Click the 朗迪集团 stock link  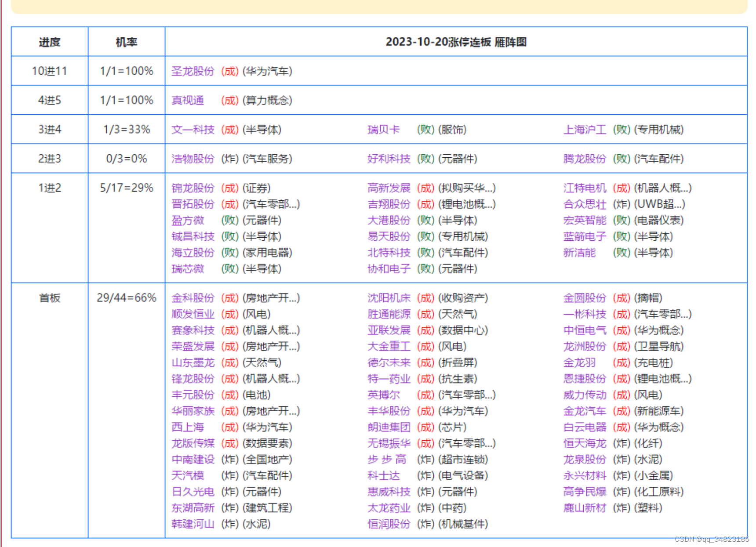pyautogui.click(x=389, y=427)
